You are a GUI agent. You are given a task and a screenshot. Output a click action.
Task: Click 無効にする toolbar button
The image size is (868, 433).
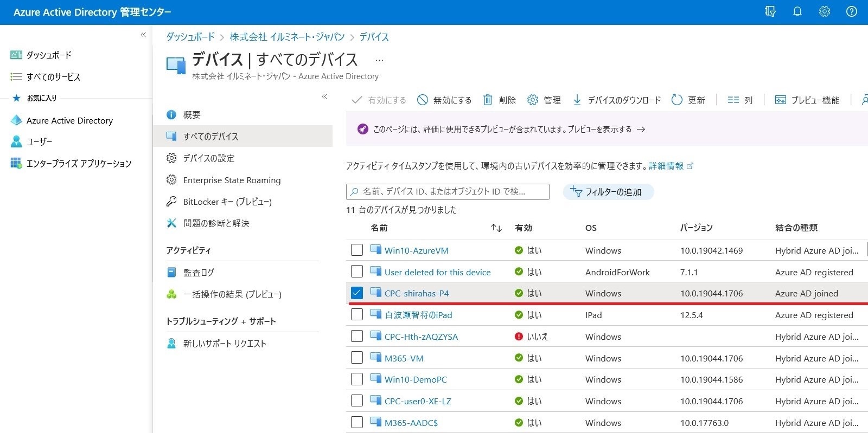click(444, 100)
